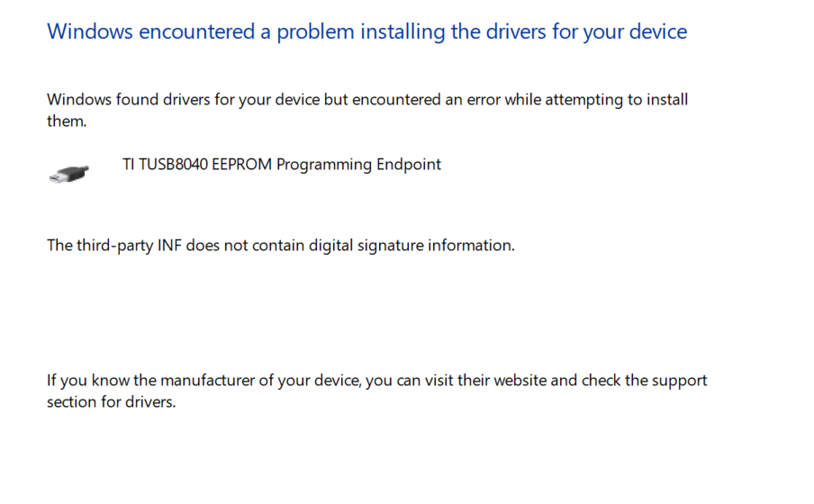Click the third-party INF digital signature error message

[281, 246]
